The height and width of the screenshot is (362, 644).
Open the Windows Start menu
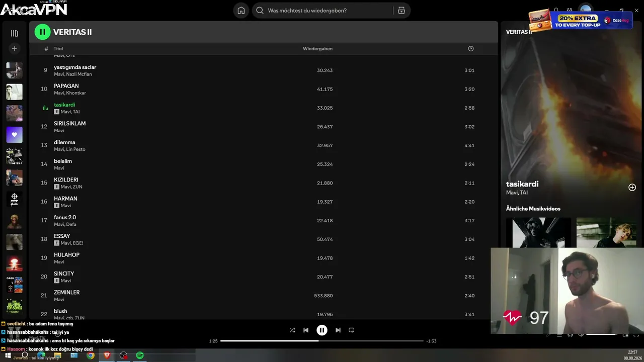pos(8,355)
